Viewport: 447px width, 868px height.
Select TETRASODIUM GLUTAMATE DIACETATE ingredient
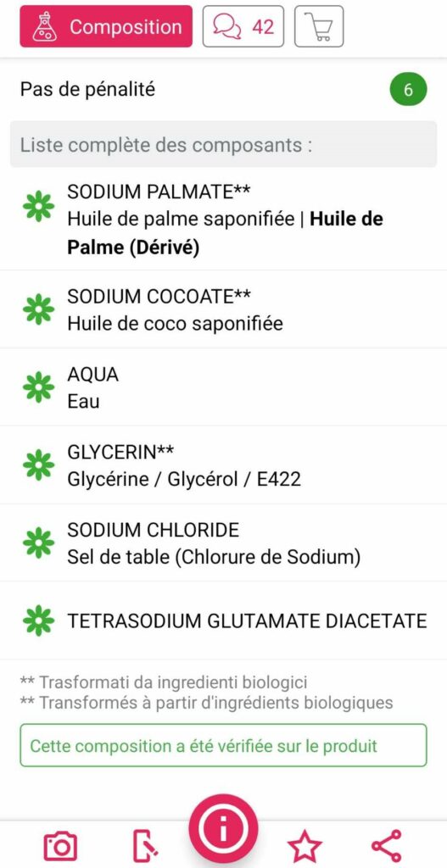click(x=223, y=620)
